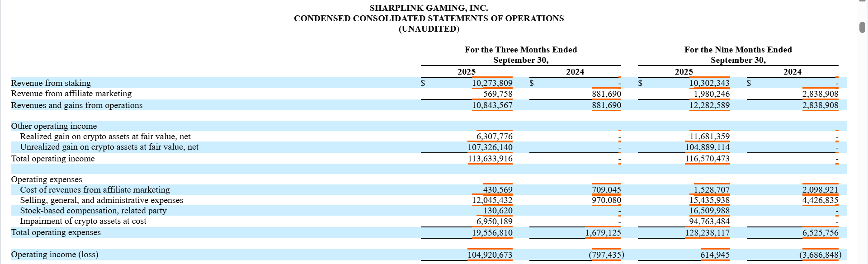Click the value 970,080
The width and height of the screenshot is (868, 264).
coord(606,200)
